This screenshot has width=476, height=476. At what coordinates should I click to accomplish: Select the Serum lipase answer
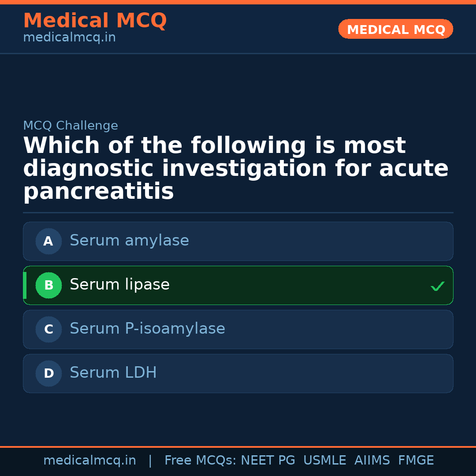[x=119, y=285]
